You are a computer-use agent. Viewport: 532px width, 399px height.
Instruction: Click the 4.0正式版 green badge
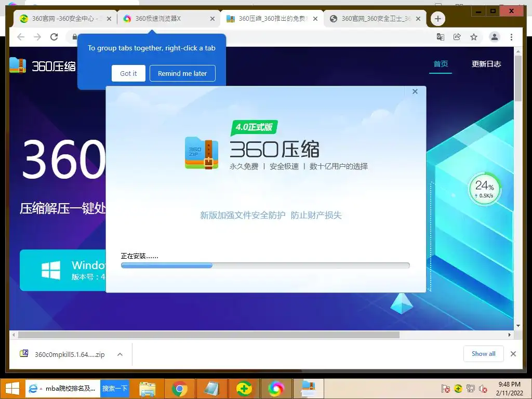[x=254, y=127]
